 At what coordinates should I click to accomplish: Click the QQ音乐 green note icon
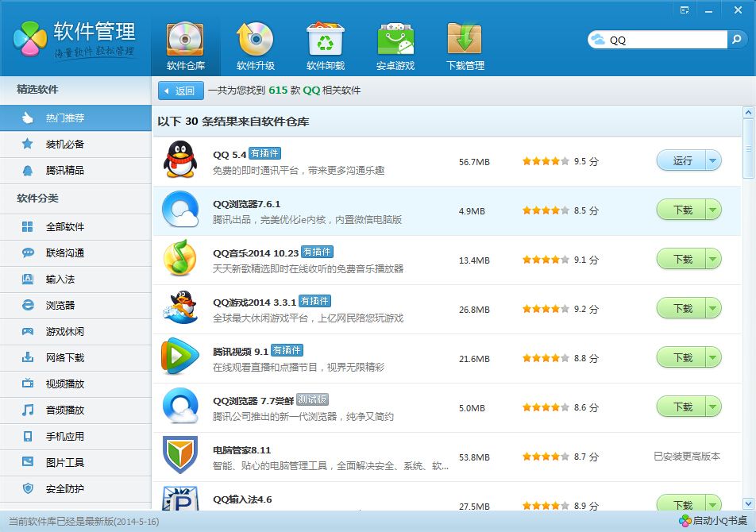pyautogui.click(x=179, y=258)
